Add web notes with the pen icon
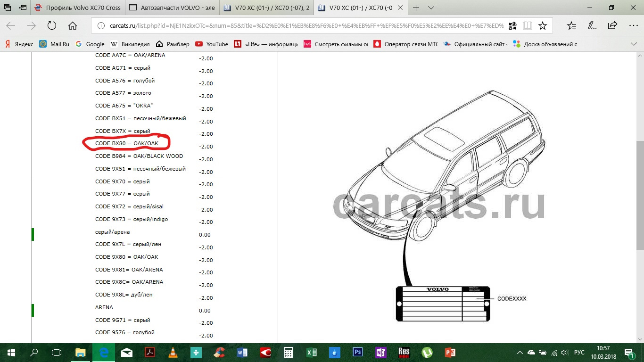 click(592, 26)
